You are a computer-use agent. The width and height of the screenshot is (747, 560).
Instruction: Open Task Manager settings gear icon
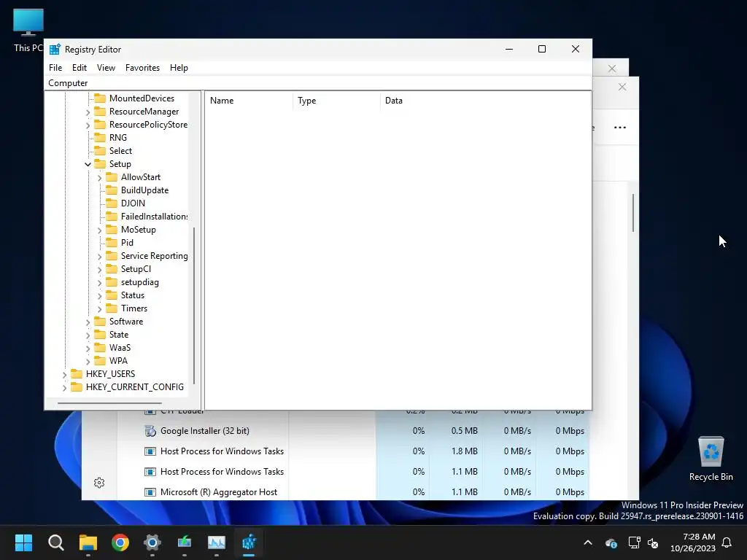coord(99,483)
